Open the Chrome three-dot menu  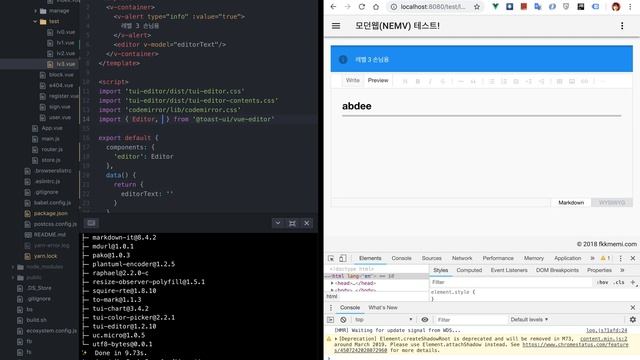630,7
